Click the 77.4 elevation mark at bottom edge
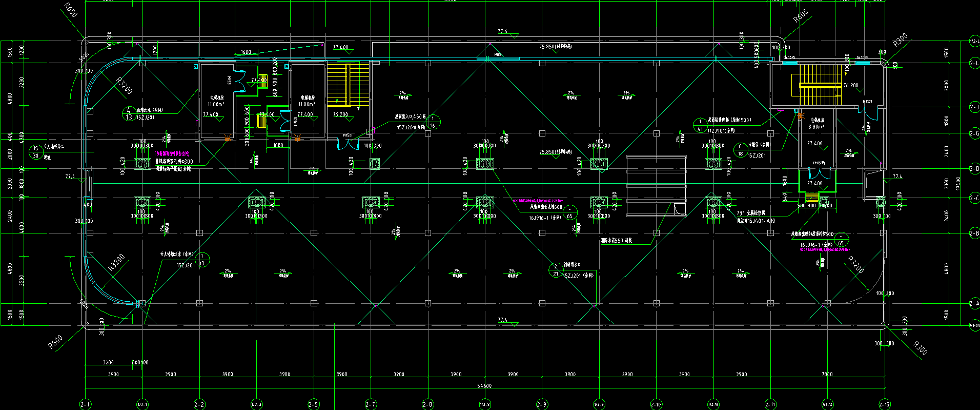The height and width of the screenshot is (410, 980). 502,320
